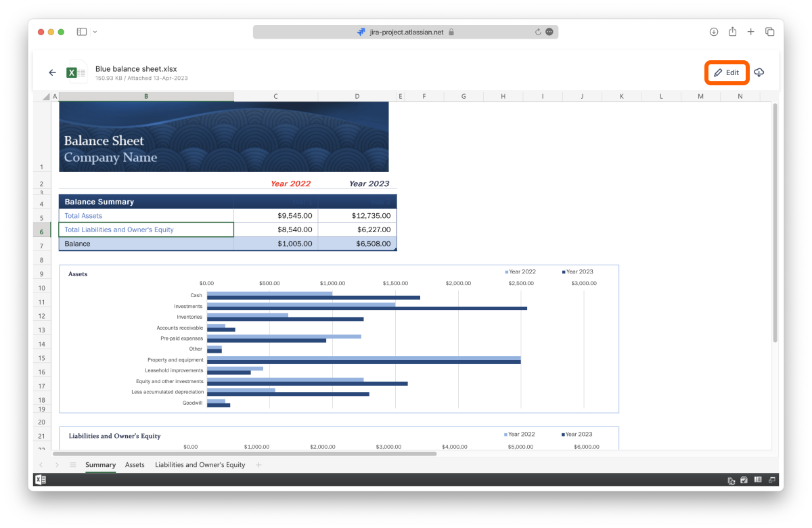Click the Excel logo in status bar
Viewport: 812px width, 528px height.
41,480
